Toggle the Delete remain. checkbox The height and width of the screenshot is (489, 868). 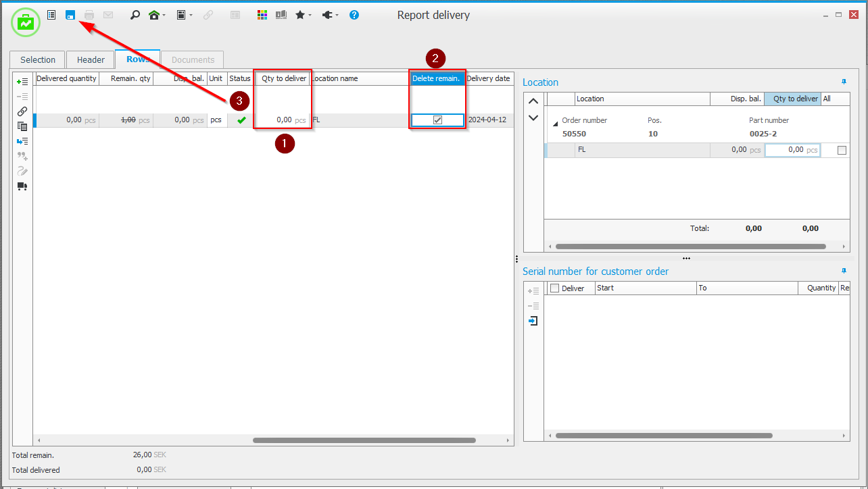(x=437, y=120)
